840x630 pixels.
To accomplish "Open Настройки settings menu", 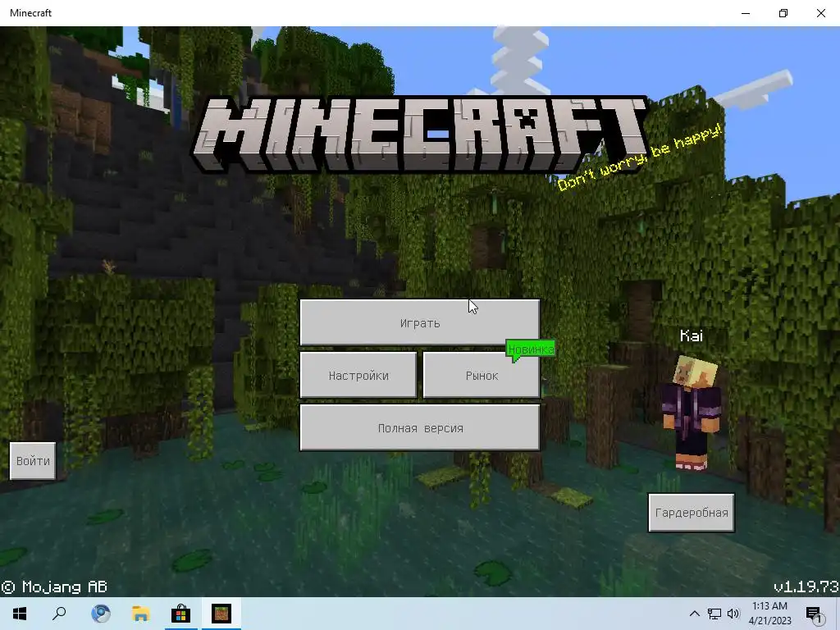I will coord(358,375).
